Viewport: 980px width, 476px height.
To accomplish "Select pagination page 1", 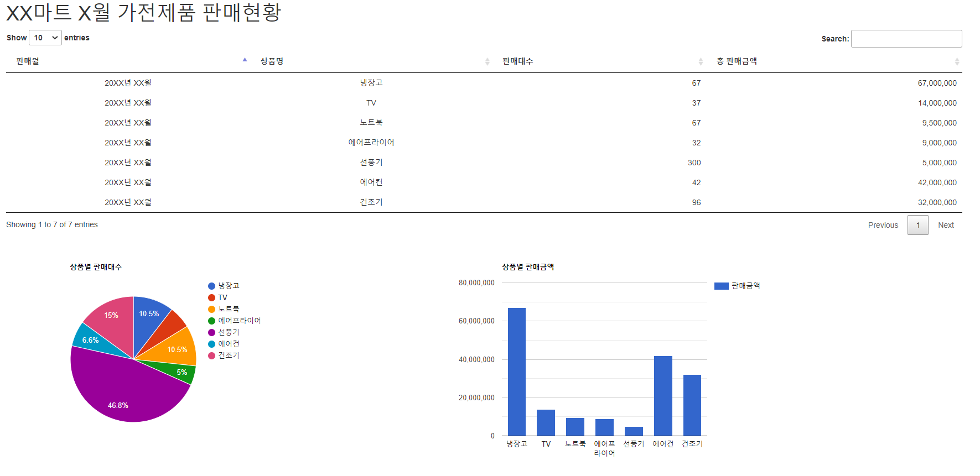I will click(918, 225).
